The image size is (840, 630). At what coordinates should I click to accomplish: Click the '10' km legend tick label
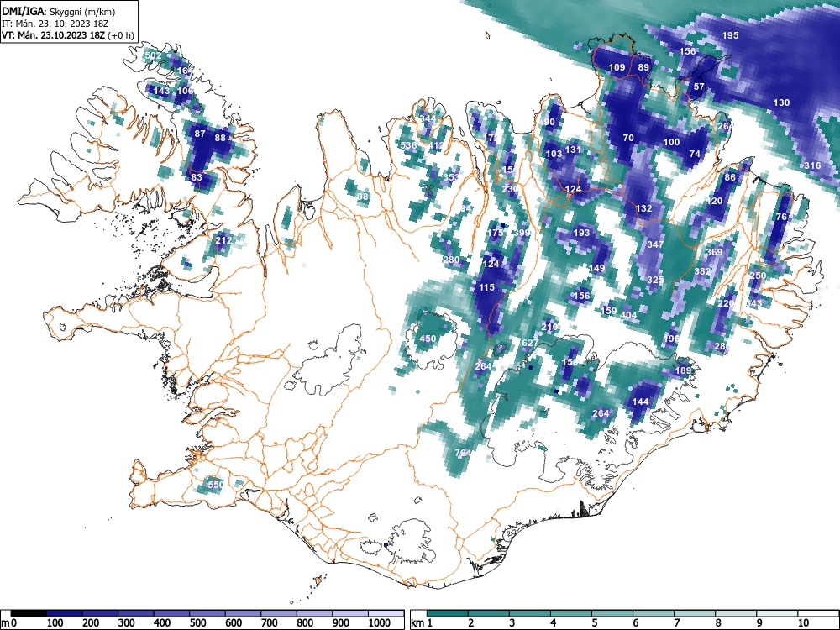click(x=802, y=623)
